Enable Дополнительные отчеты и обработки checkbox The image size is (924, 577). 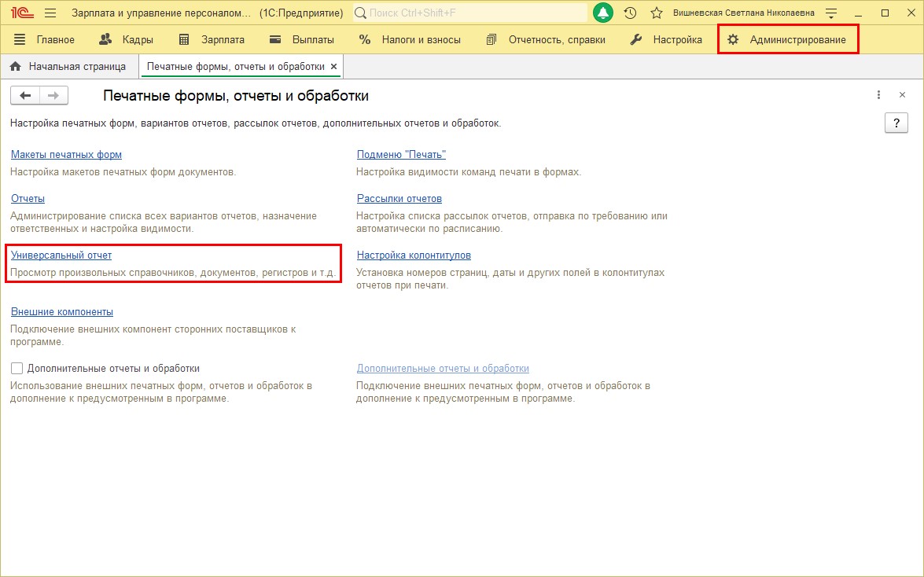17,369
